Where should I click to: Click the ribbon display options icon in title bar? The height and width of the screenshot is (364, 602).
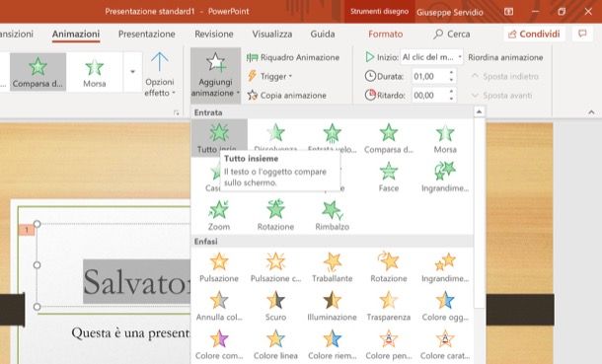[508, 12]
